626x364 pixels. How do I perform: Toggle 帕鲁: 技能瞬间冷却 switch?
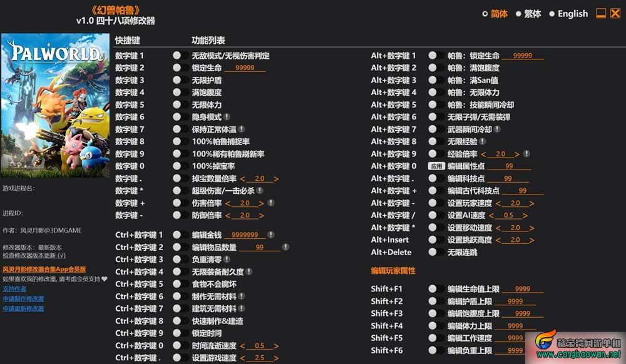pos(436,105)
